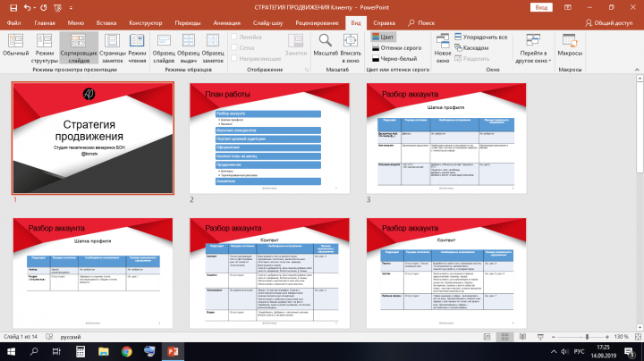Save the presentation using the floppy icon

pos(13,7)
